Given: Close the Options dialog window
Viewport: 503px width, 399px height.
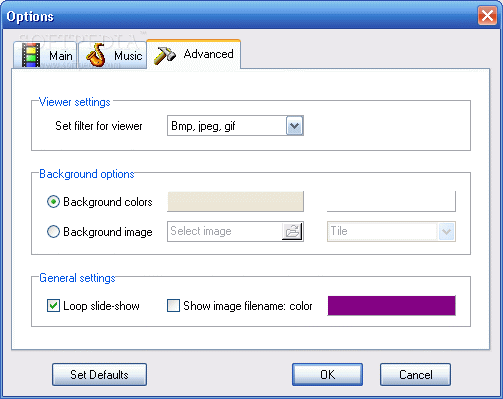Looking at the screenshot, I should coord(487,15).
